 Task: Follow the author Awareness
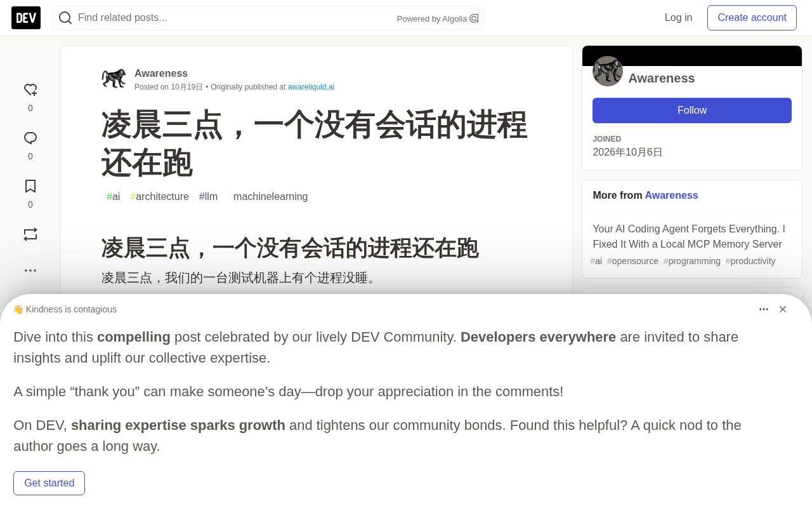[x=692, y=110]
